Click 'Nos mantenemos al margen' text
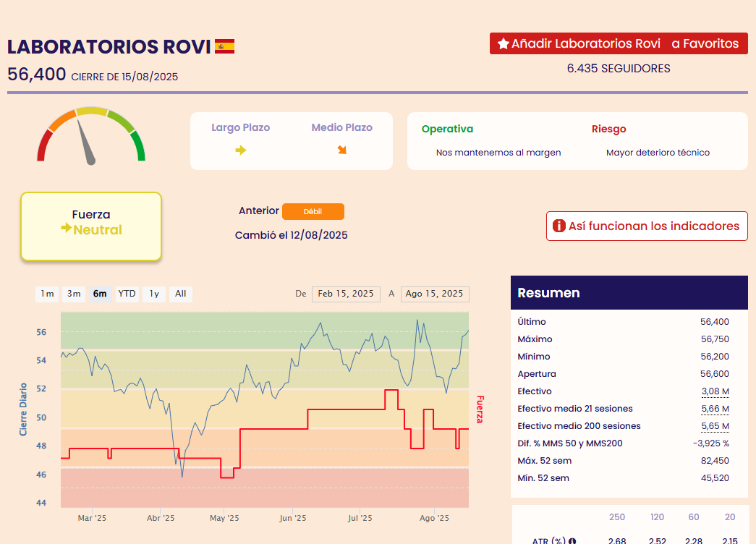 [x=498, y=153]
